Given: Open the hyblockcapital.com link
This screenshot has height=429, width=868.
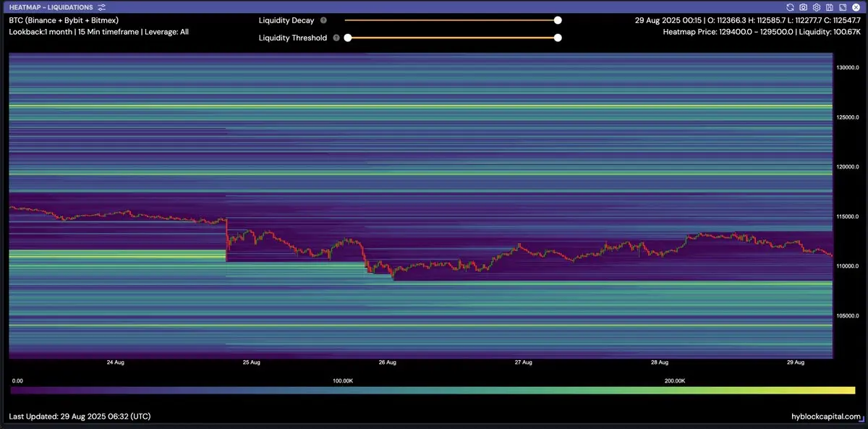Looking at the screenshot, I should [826, 417].
